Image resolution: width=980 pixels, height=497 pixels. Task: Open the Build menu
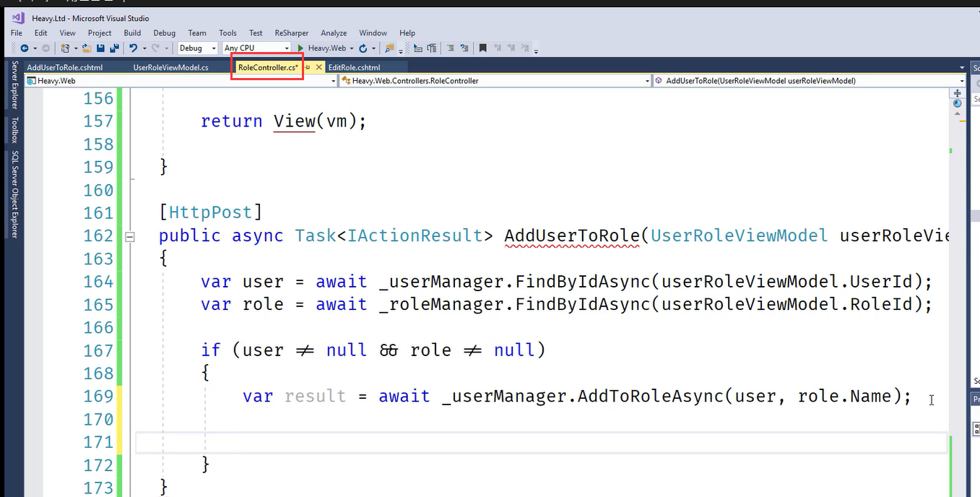click(x=132, y=33)
